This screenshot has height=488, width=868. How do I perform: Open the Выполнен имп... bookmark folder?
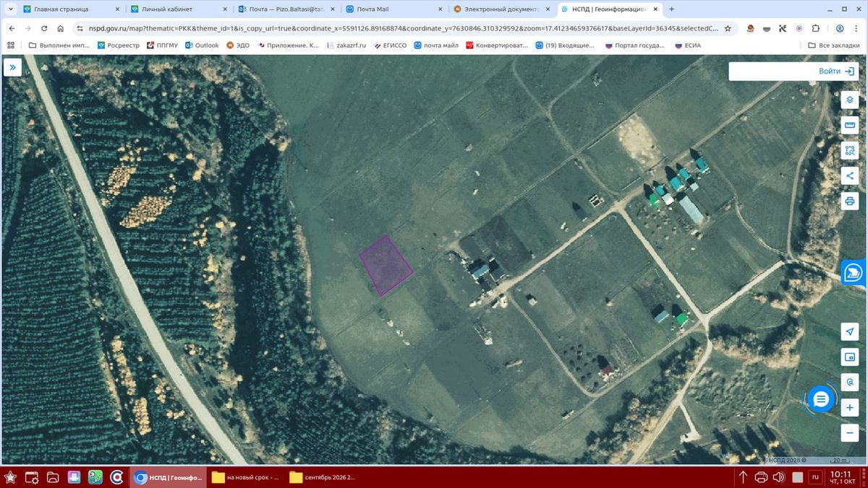[x=59, y=45]
